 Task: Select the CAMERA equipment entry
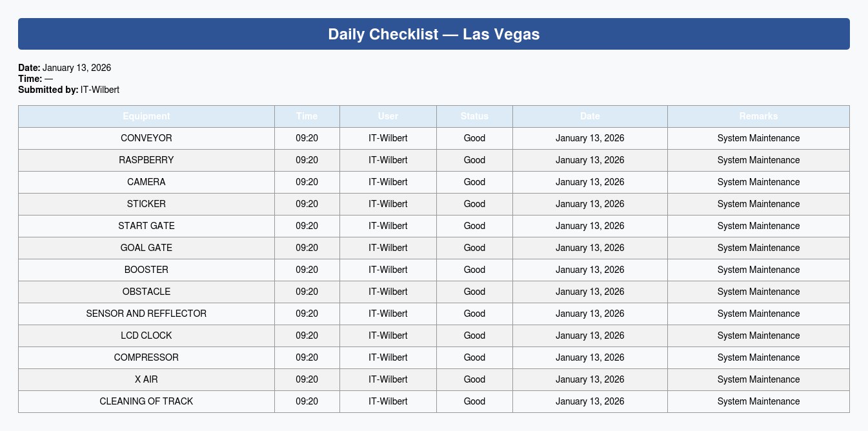(146, 182)
